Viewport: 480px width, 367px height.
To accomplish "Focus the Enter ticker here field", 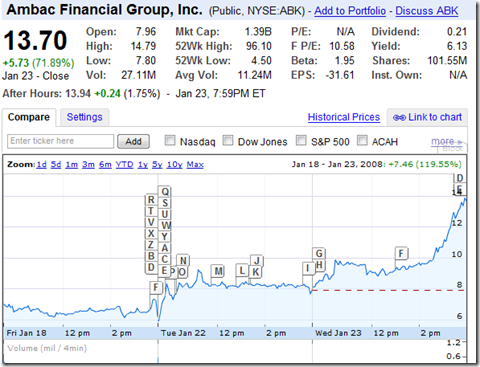I will click(60, 141).
